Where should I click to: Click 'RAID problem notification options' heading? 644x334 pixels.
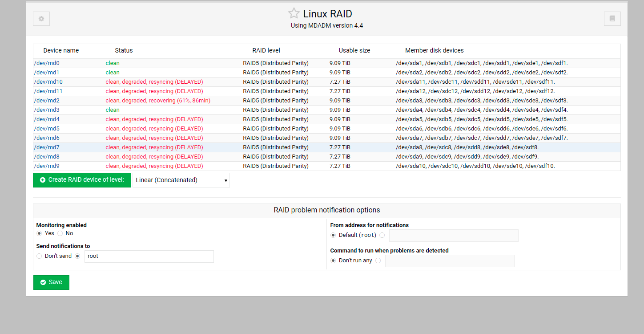327,210
